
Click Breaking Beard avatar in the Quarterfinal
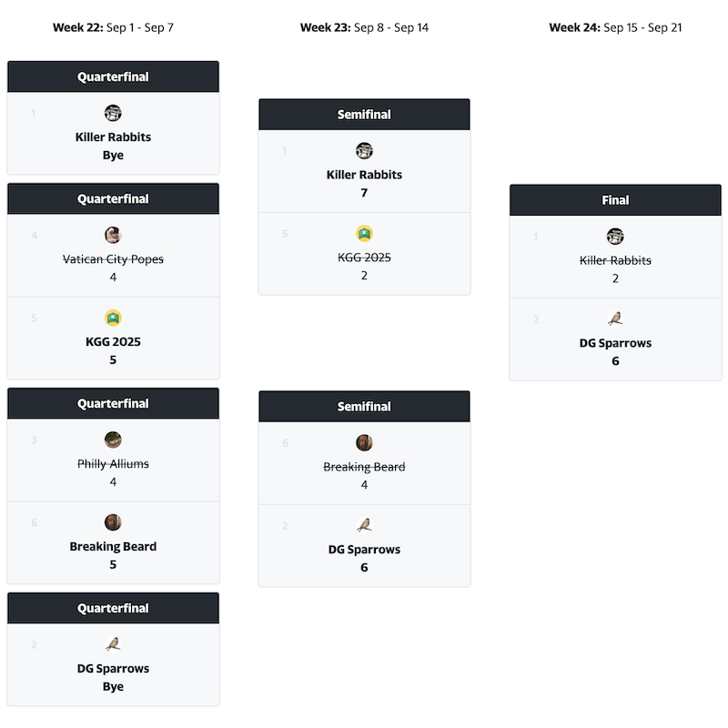[x=113, y=522]
